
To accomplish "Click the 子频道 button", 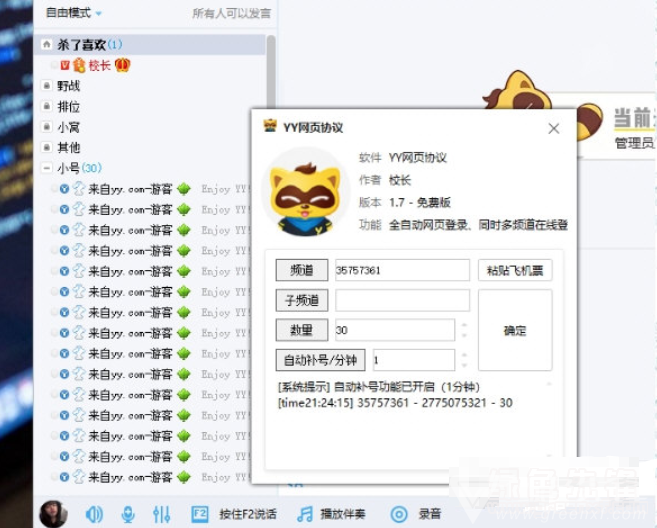I will point(302,300).
